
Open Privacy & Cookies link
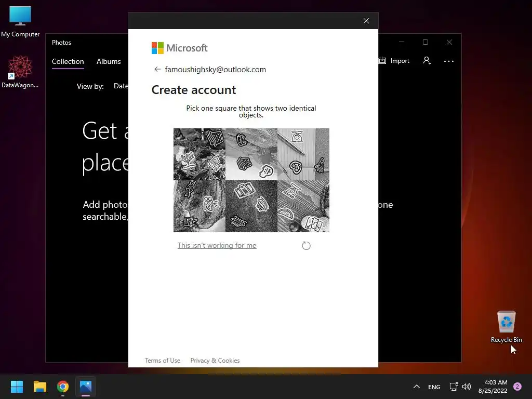[x=215, y=361]
